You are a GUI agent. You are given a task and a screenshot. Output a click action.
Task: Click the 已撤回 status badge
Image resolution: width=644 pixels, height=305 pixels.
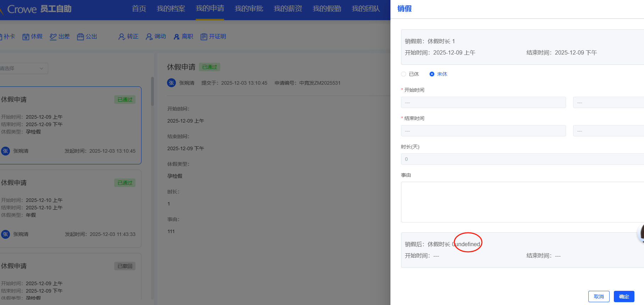(x=125, y=266)
